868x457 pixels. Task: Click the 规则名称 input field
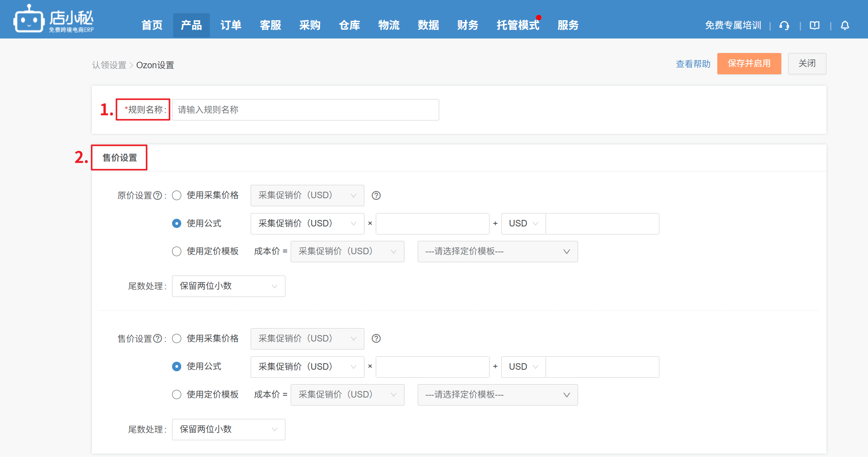coord(305,110)
